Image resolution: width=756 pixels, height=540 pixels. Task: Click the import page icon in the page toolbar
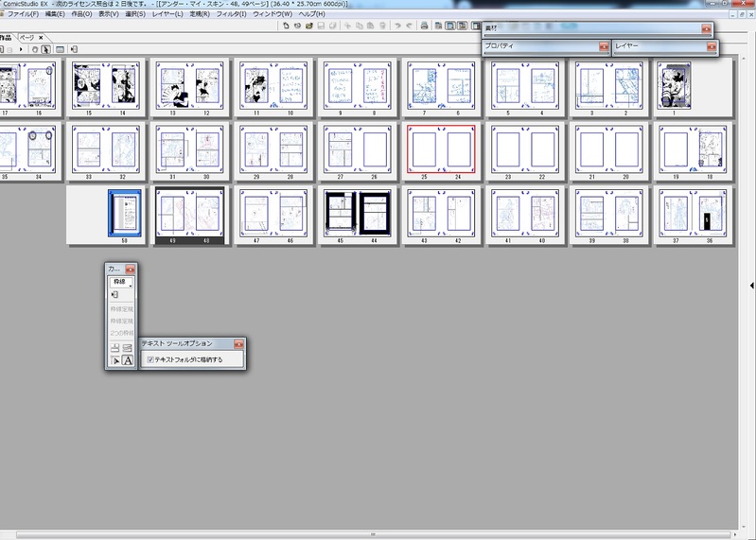(74, 49)
